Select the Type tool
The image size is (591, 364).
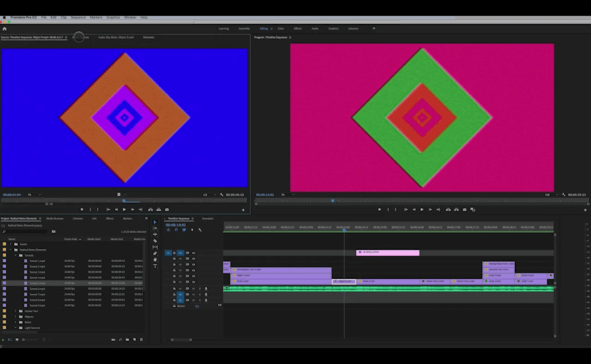[x=155, y=266]
